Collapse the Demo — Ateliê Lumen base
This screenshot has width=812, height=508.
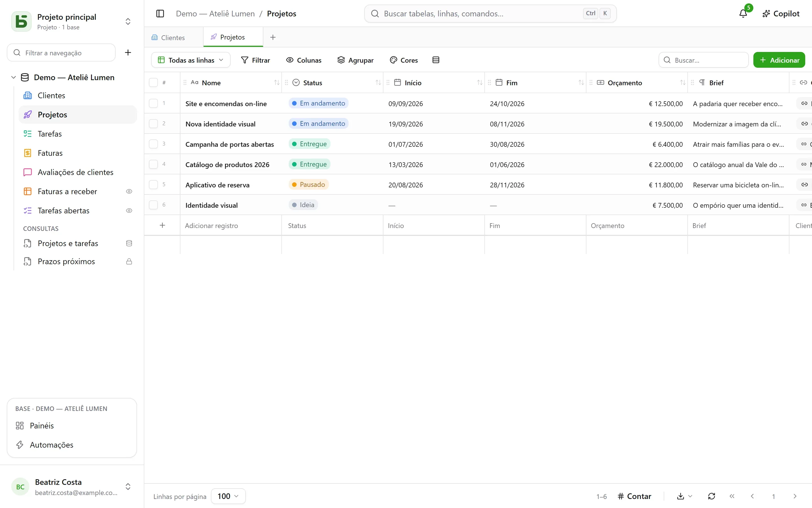pos(14,78)
